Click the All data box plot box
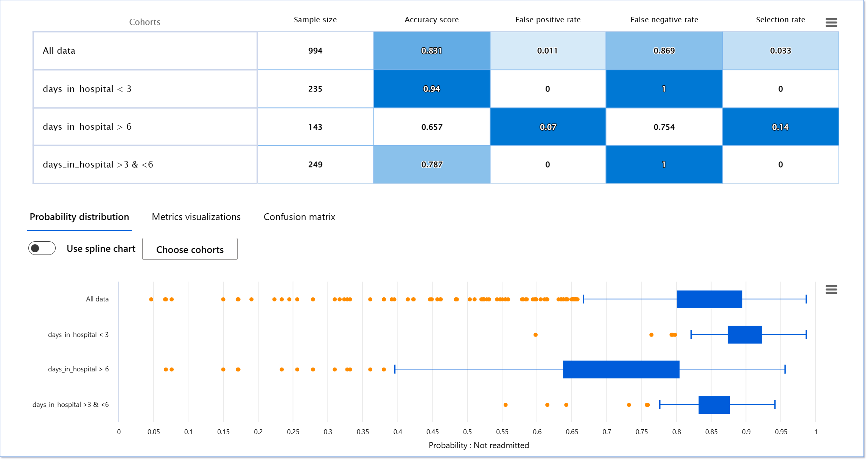 pos(709,299)
